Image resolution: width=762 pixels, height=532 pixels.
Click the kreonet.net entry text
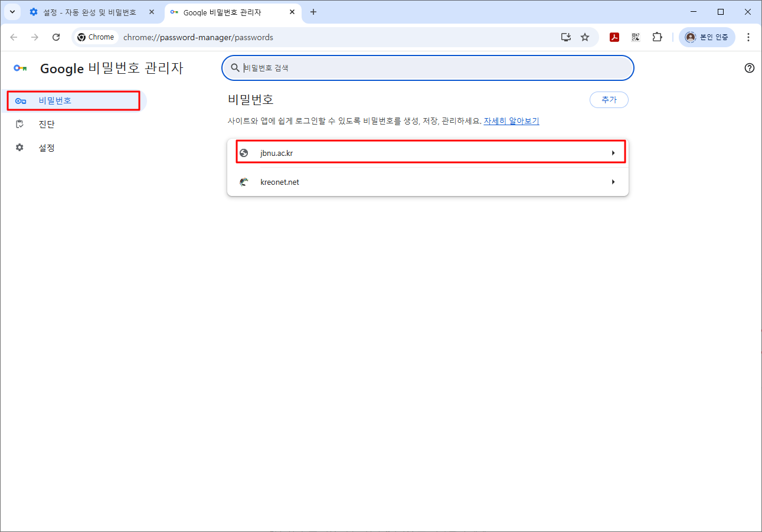pyautogui.click(x=280, y=182)
